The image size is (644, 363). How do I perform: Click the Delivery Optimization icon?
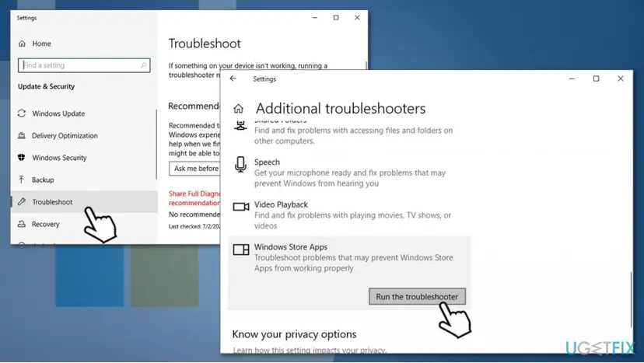[x=22, y=135]
